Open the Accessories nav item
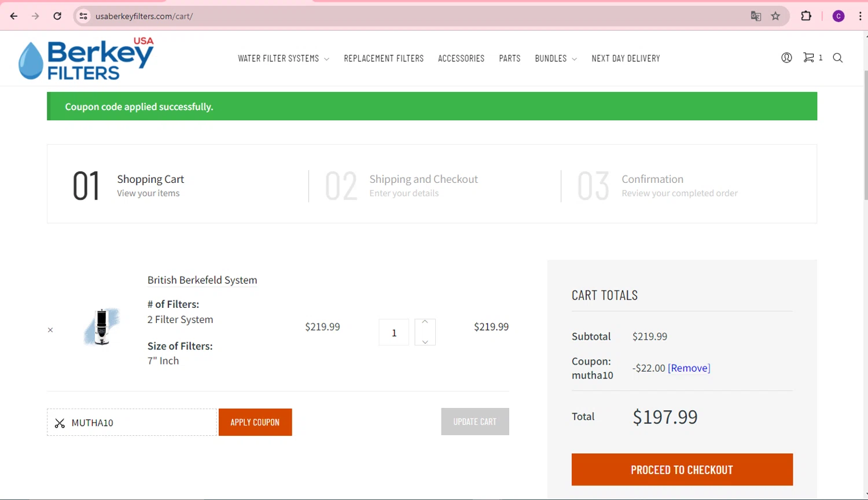868x500 pixels. pyautogui.click(x=461, y=58)
